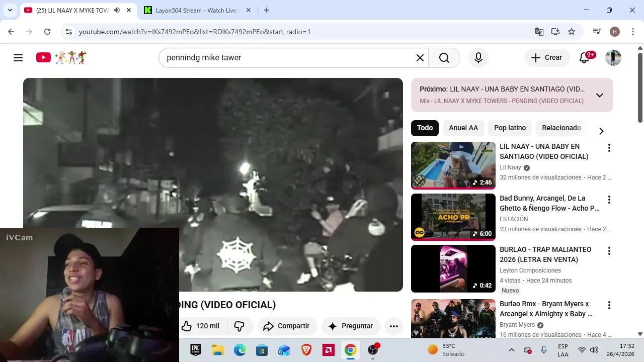Mute the LIL NAAY tab audio icon
Screen dimensions: 644x362
coord(117,10)
